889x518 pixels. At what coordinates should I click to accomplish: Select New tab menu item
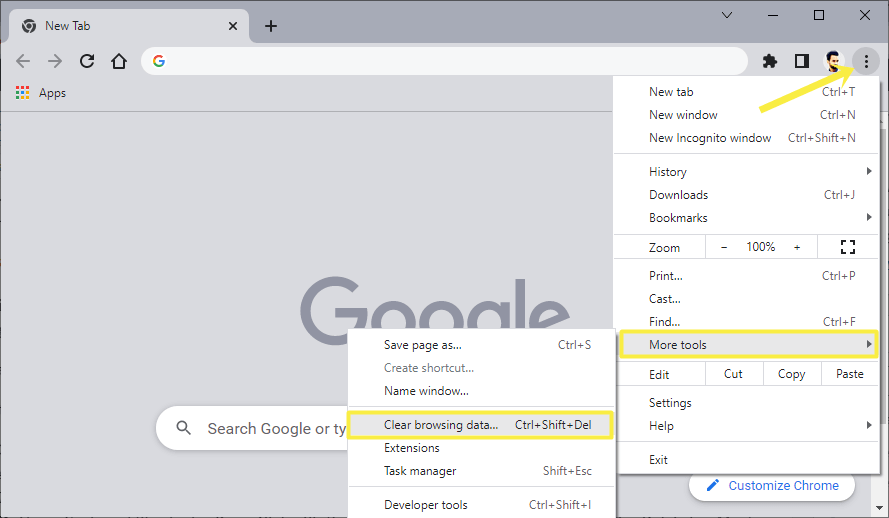tap(747, 92)
